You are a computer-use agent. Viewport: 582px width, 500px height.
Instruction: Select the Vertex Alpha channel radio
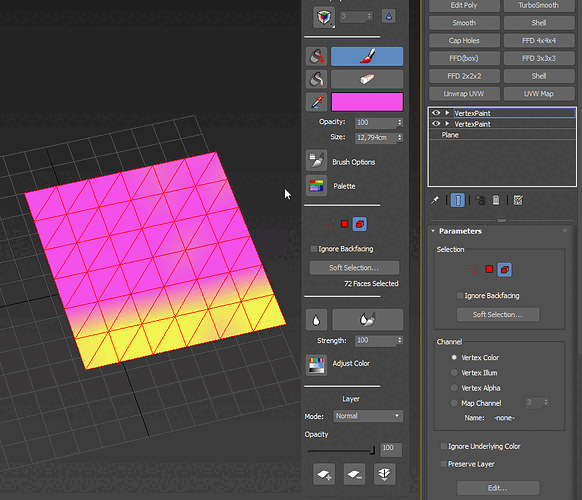coord(454,388)
